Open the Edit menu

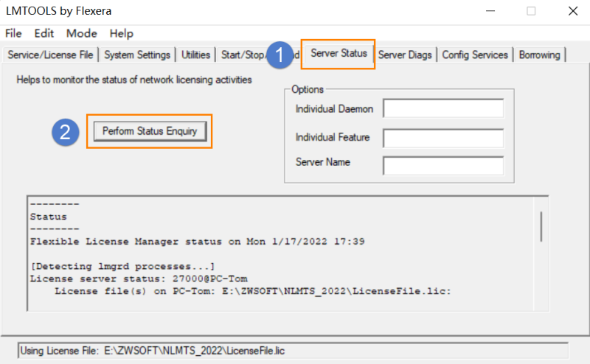44,33
